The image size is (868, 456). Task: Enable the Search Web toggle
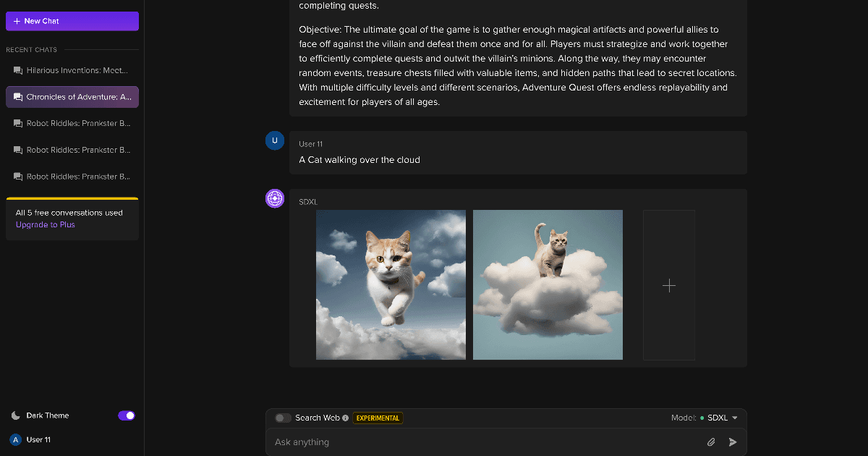283,418
